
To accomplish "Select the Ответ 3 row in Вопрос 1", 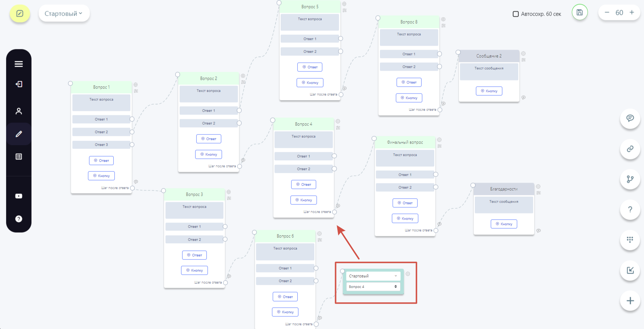I will pos(101,145).
